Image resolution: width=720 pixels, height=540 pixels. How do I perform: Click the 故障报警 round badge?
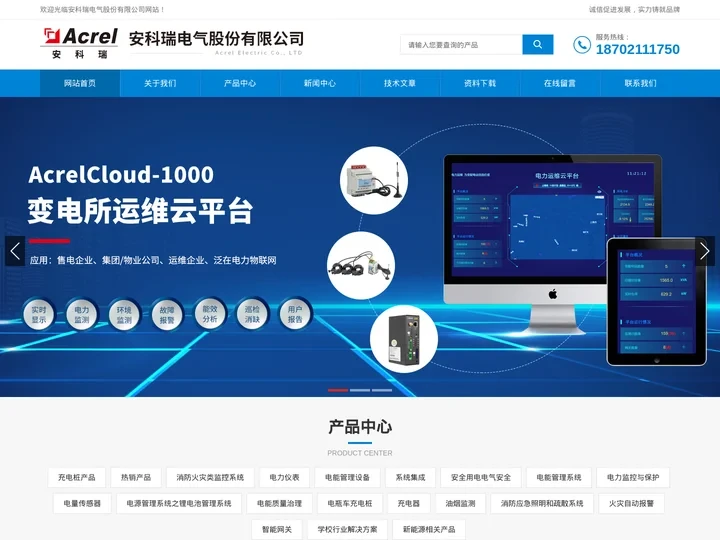point(167,315)
